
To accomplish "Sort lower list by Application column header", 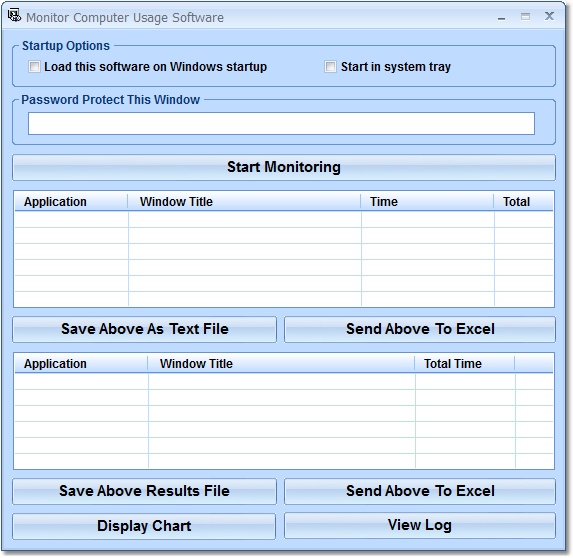I will tap(81, 364).
